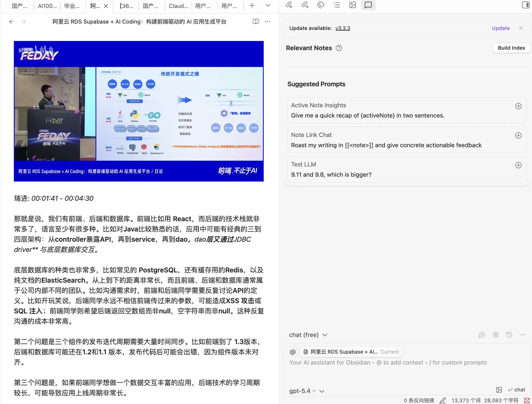Open more chat options (three dots)
This screenshot has width=532, height=404.
523,335
